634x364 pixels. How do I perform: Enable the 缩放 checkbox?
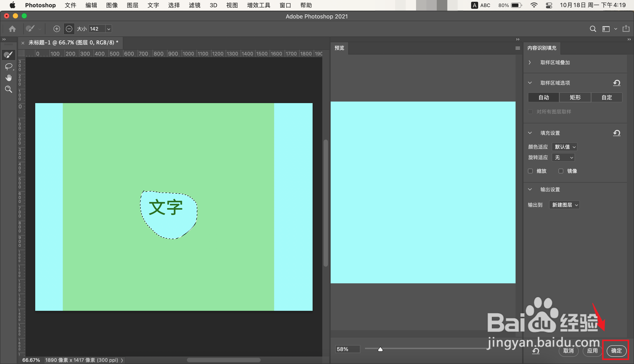(x=530, y=171)
